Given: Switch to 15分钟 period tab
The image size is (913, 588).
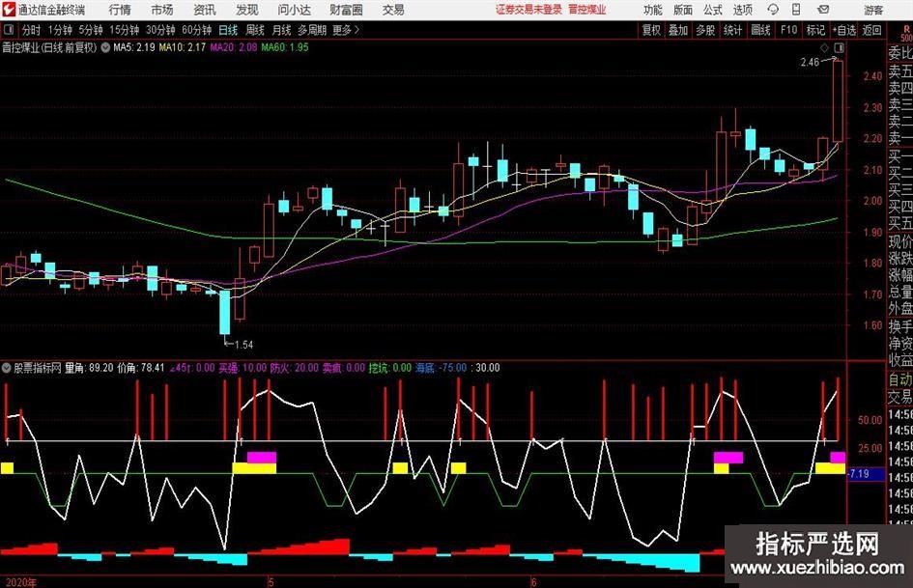Looking at the screenshot, I should coord(124,30).
